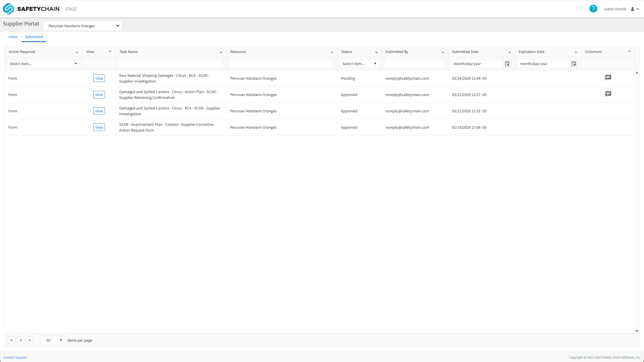Change items per page dropdown
This screenshot has width=644, height=362.
[53, 340]
